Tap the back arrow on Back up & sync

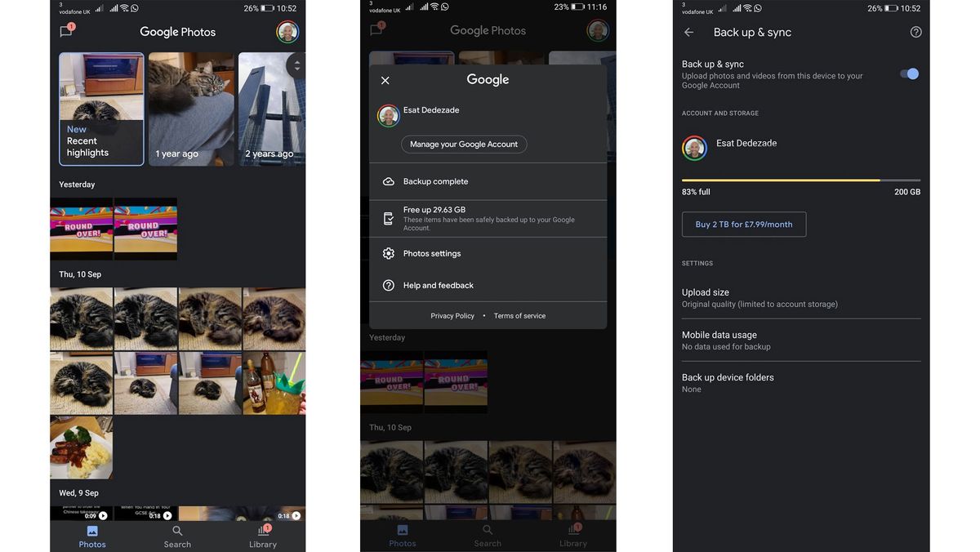[688, 32]
